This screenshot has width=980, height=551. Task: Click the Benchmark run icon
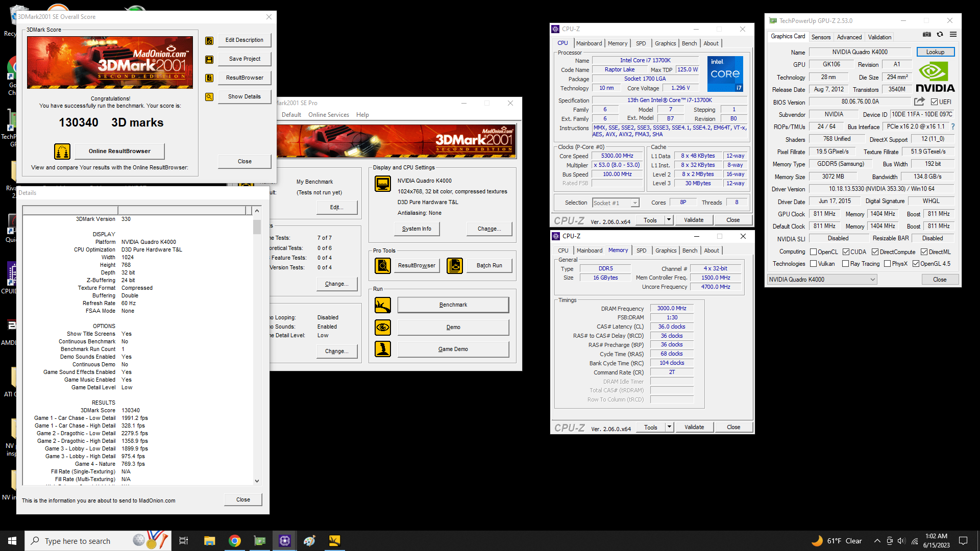(383, 305)
